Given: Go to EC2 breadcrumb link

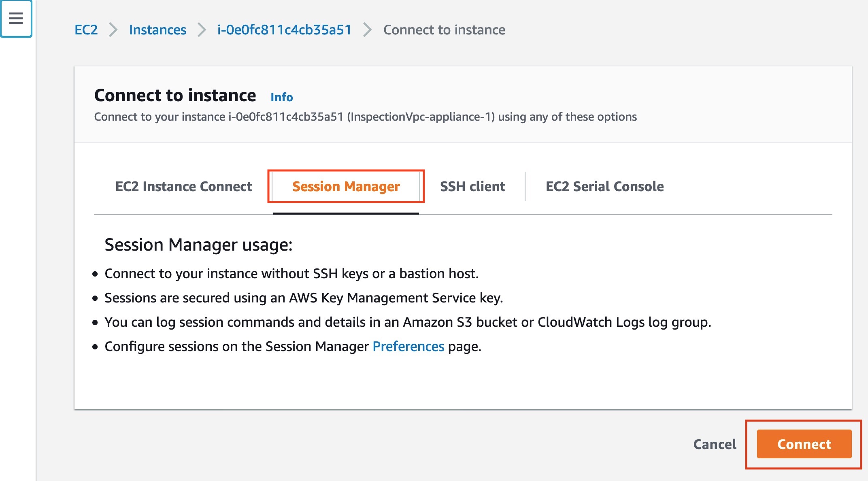Looking at the screenshot, I should point(86,30).
